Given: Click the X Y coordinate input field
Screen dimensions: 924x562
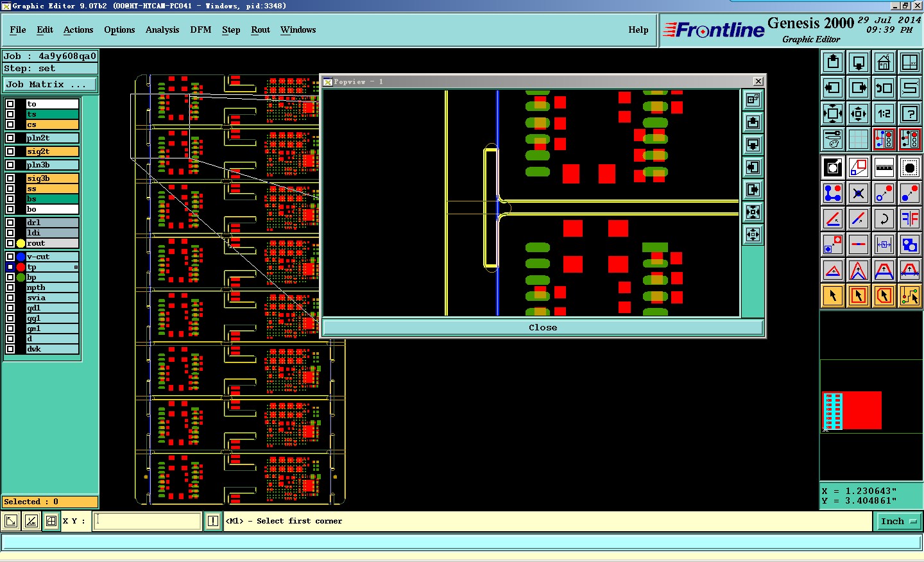Looking at the screenshot, I should (148, 521).
